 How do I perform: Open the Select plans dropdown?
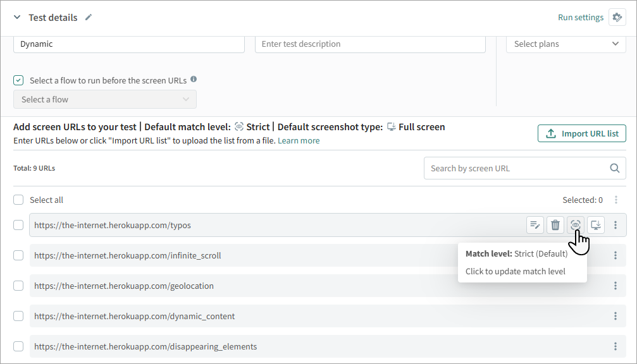pyautogui.click(x=566, y=44)
